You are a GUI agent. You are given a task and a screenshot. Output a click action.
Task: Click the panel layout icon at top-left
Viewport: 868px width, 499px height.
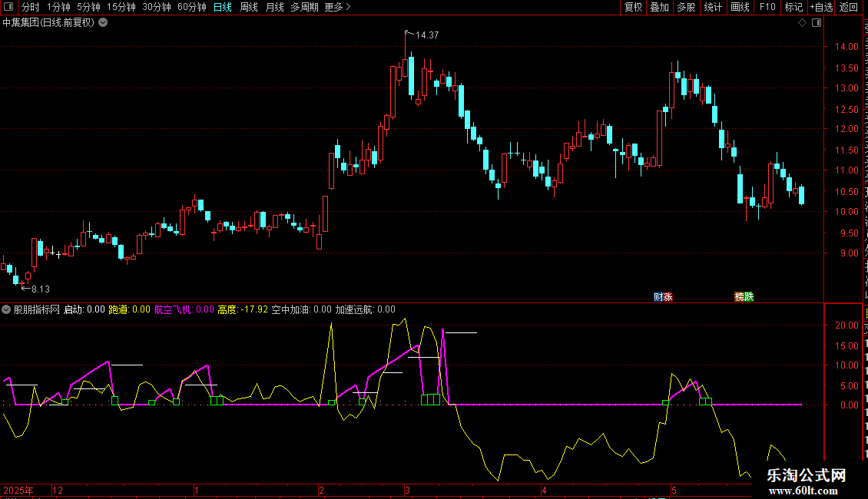tap(8, 7)
